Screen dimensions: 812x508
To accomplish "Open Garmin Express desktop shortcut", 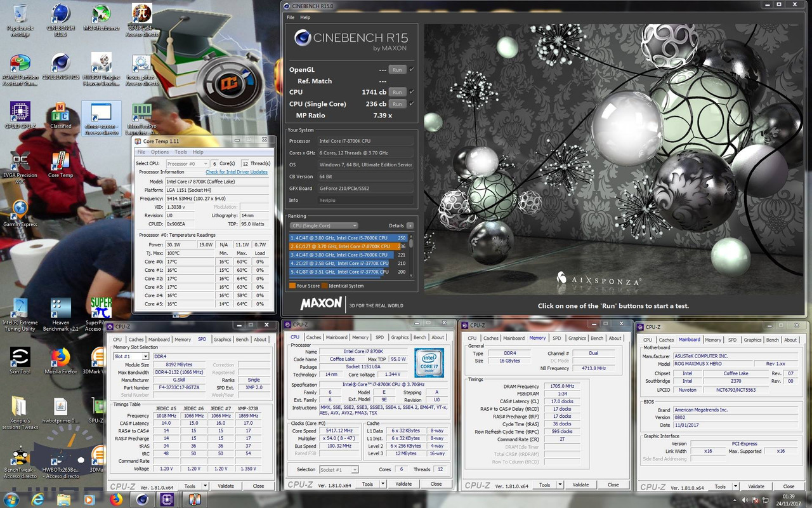I will tap(20, 213).
